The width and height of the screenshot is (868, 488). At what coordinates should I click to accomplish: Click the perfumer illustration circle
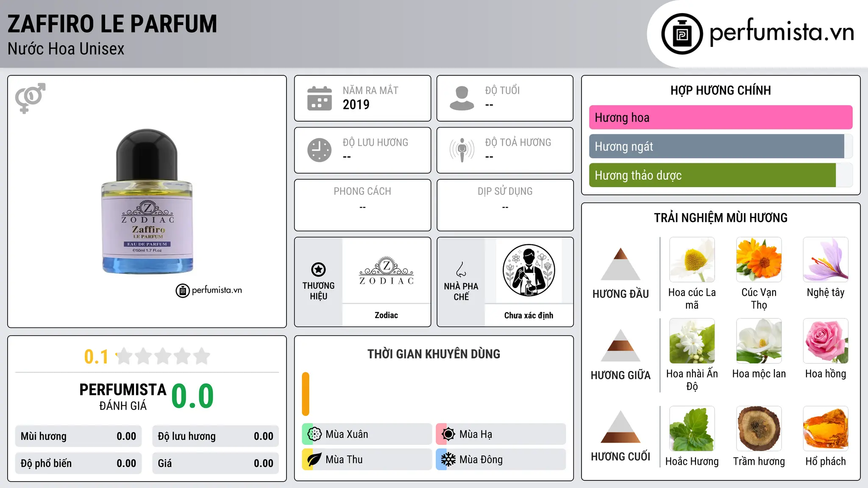tap(529, 270)
